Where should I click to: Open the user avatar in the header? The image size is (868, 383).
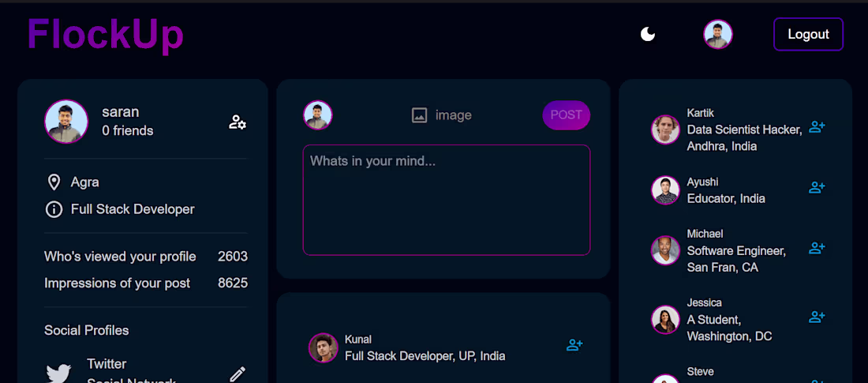tap(718, 35)
